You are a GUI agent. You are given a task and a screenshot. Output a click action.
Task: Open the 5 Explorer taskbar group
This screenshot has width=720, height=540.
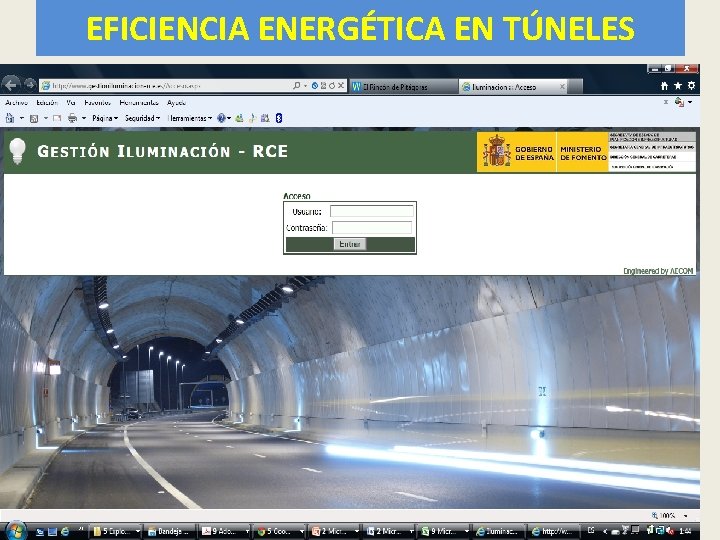(x=116, y=531)
